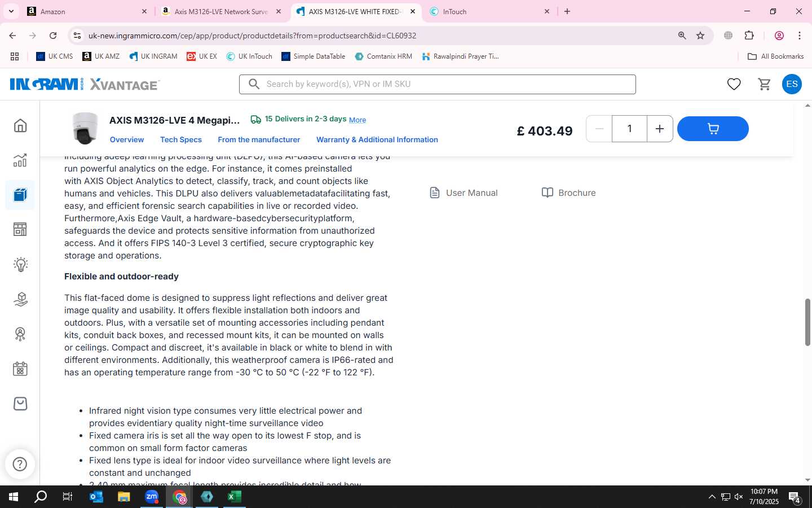
Task: Open Excel from the taskbar
Action: point(234,497)
